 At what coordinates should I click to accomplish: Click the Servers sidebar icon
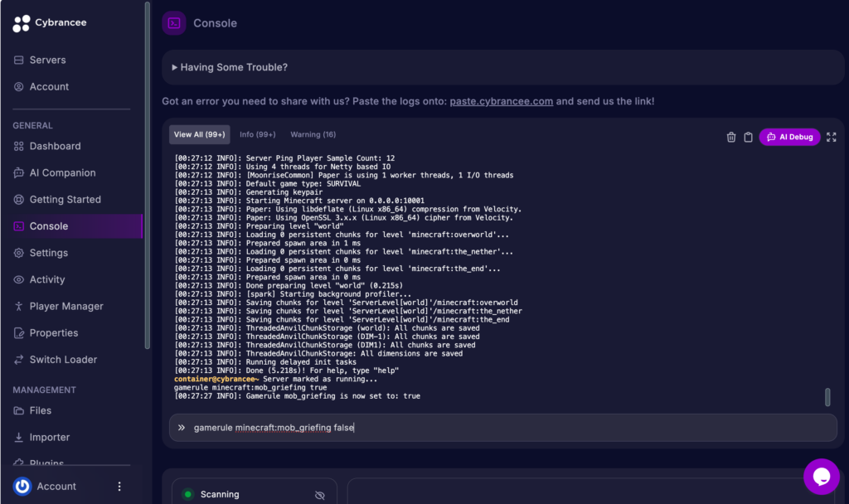tap(19, 60)
